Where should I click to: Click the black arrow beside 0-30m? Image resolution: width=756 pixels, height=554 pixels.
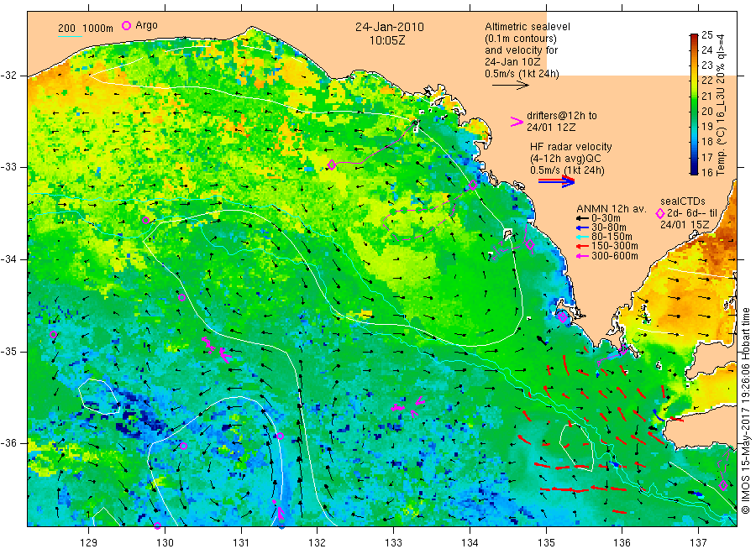coord(582,218)
